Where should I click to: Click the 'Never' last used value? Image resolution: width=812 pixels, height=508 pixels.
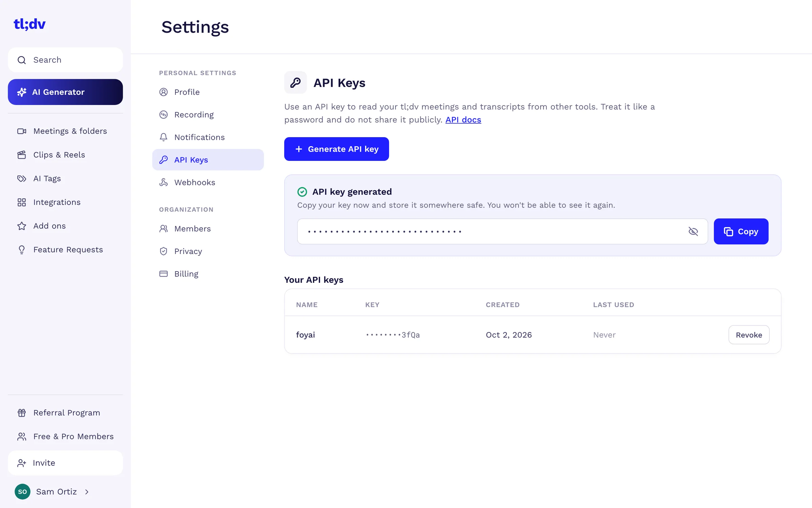coord(604,335)
